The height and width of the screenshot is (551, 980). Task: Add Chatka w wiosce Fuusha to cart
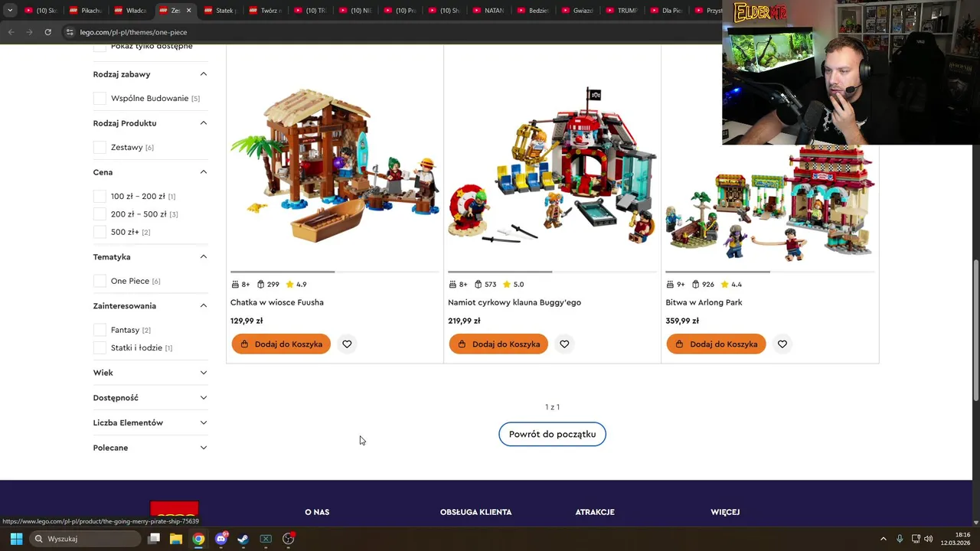pyautogui.click(x=281, y=344)
